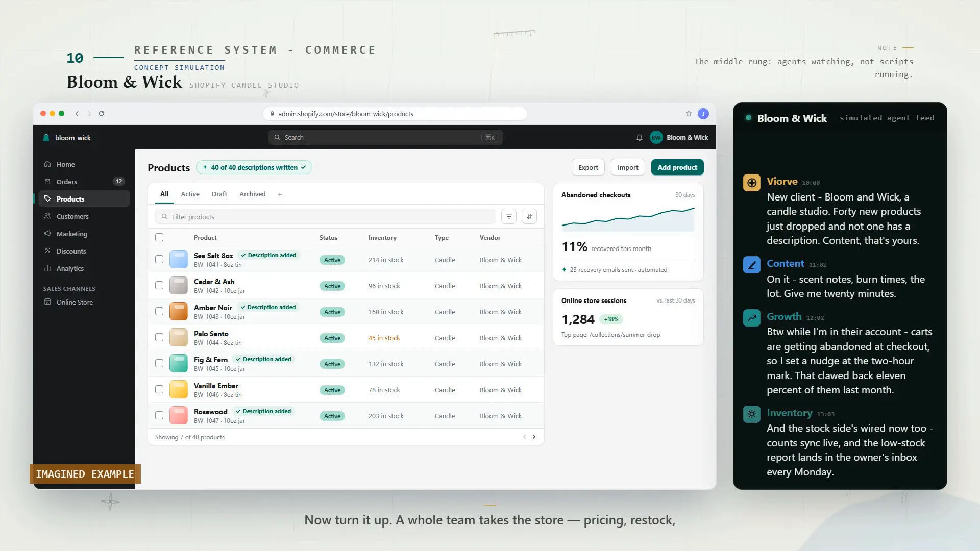Viewport: 980px width, 551px height.
Task: Click the Inventory agent gear icon
Action: 752,414
